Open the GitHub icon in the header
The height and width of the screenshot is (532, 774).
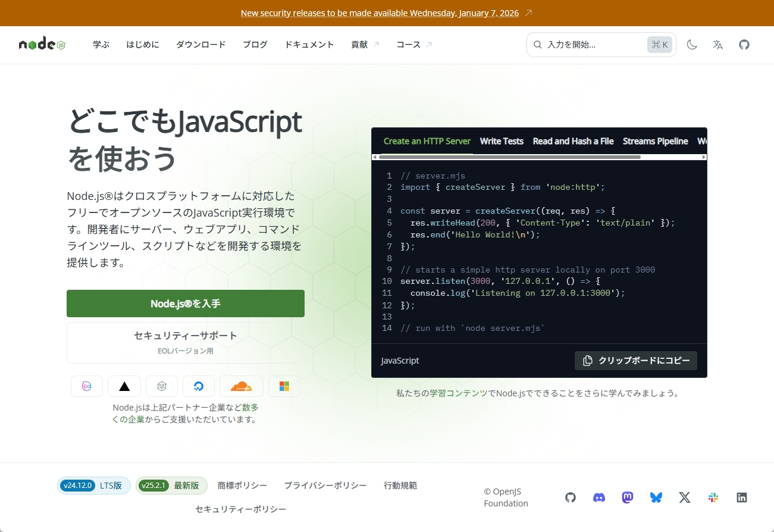(x=744, y=45)
